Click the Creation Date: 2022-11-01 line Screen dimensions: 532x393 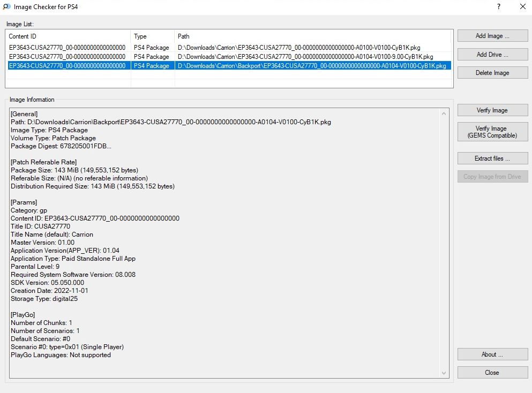click(x=49, y=291)
